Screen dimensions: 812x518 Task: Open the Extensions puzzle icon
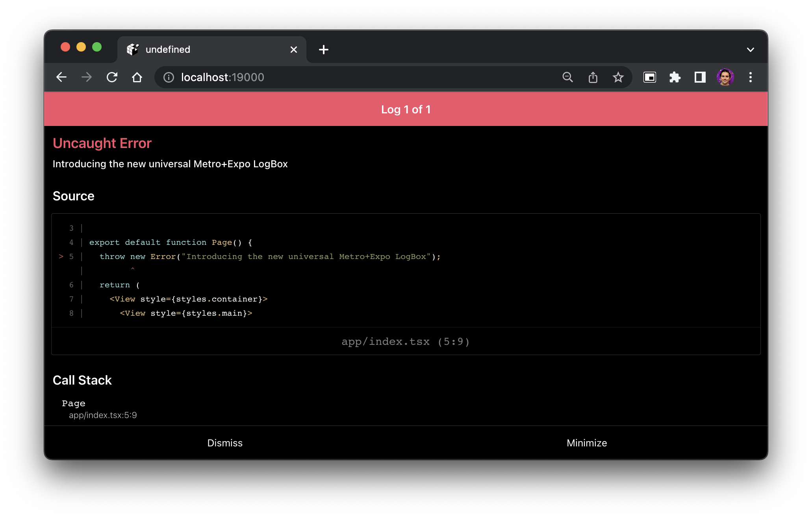pyautogui.click(x=675, y=77)
